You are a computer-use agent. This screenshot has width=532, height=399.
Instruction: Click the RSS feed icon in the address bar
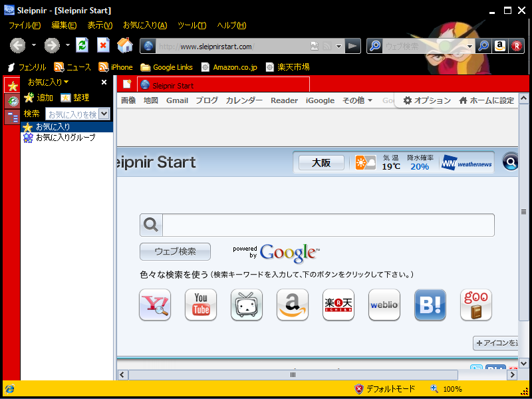tap(327, 47)
